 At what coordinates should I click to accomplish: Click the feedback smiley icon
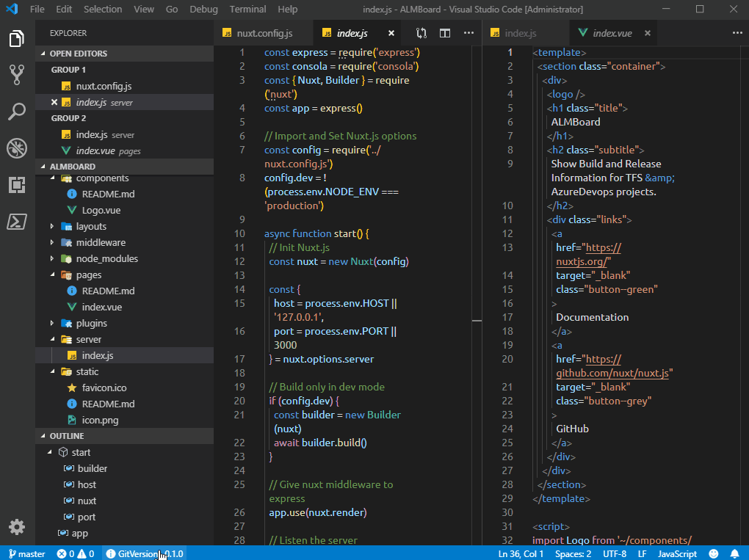[x=714, y=554]
